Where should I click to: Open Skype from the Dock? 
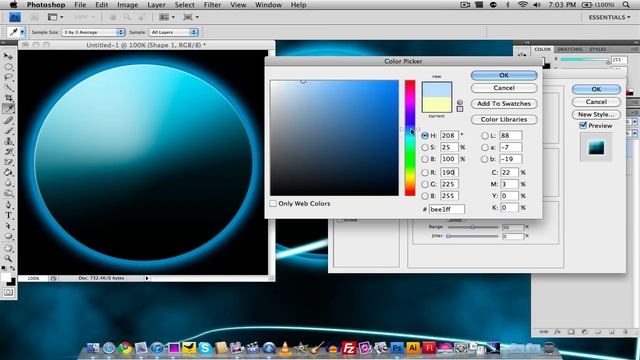pyautogui.click(x=205, y=348)
